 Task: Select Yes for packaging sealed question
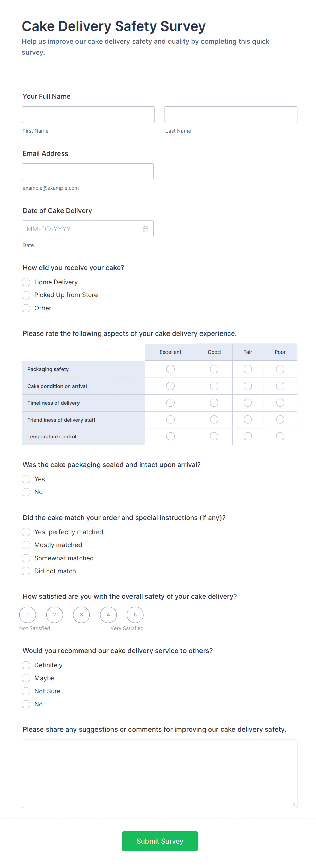[26, 479]
